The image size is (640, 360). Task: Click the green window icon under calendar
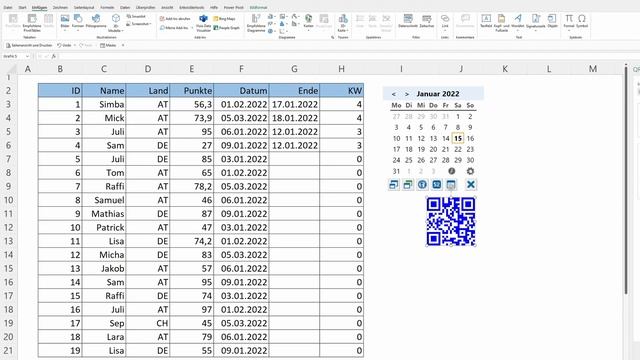407,184
